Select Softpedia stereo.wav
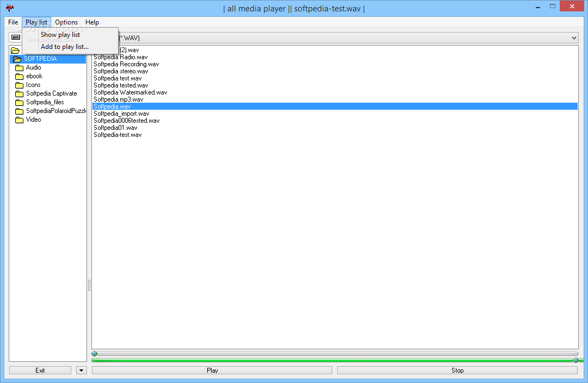588x383 pixels. coord(121,71)
